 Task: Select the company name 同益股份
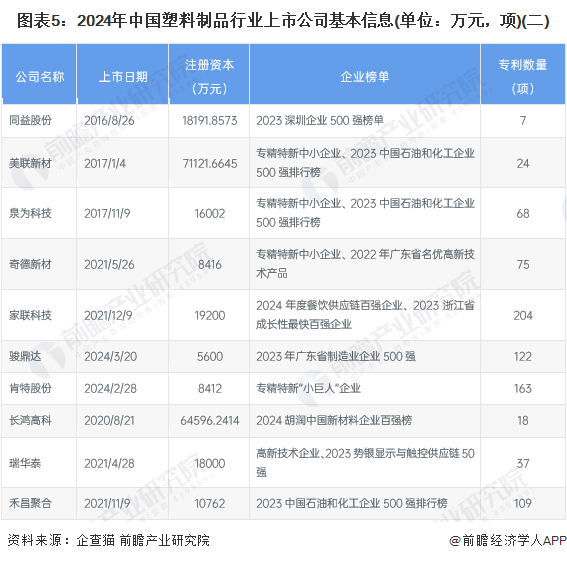click(30, 120)
